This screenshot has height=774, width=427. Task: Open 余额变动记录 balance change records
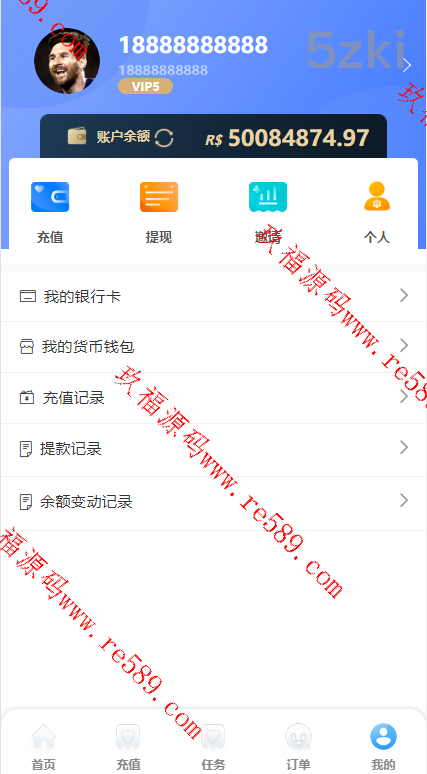[213, 503]
